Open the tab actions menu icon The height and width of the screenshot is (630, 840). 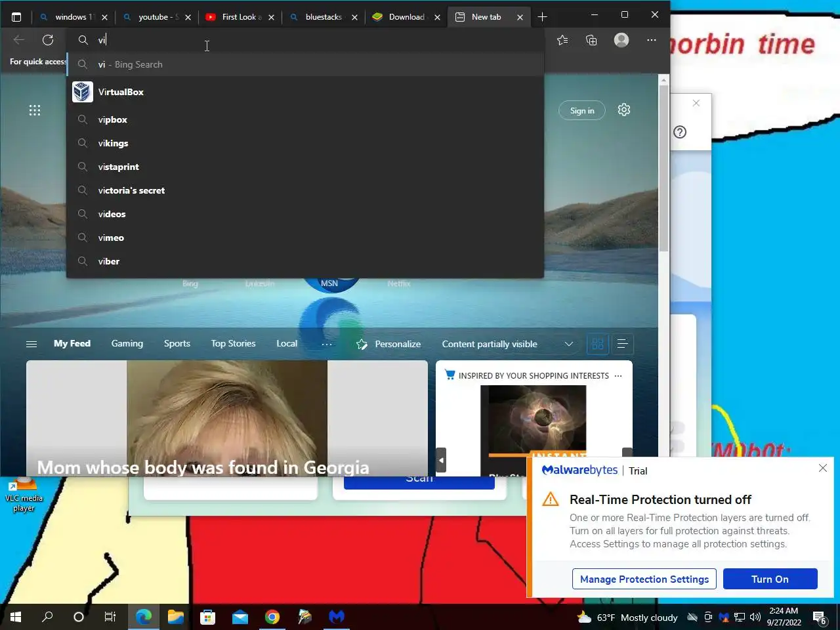(x=16, y=17)
